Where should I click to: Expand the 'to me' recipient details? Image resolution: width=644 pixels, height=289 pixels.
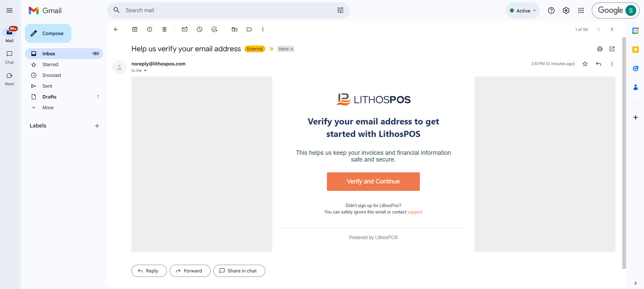[x=145, y=71]
